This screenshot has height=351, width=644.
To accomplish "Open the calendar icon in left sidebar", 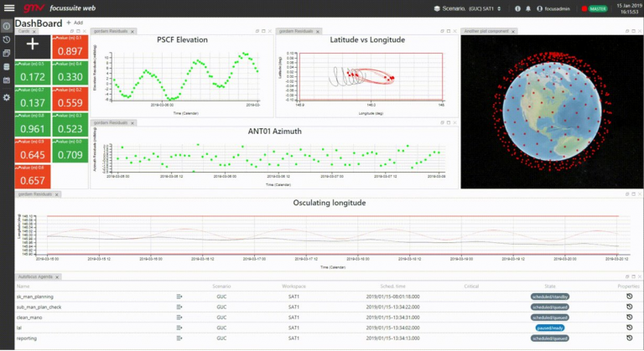I will [x=7, y=80].
